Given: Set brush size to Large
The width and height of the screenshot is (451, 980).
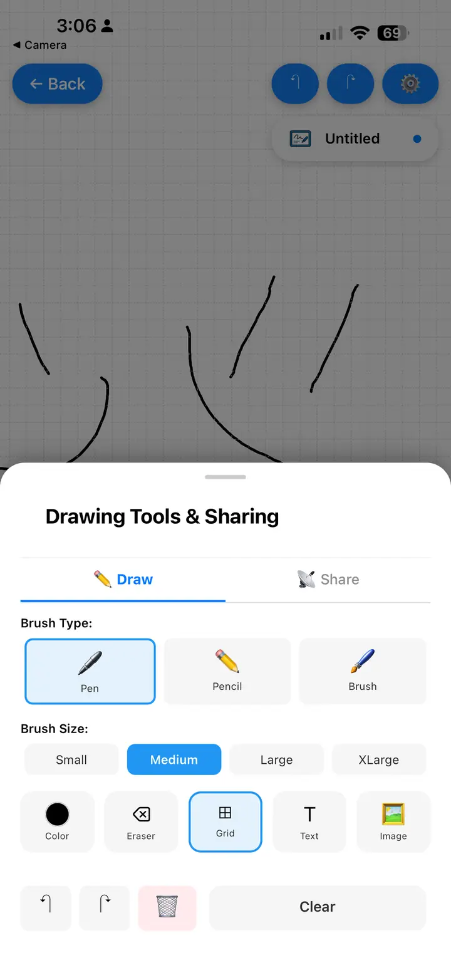Looking at the screenshot, I should [276, 759].
